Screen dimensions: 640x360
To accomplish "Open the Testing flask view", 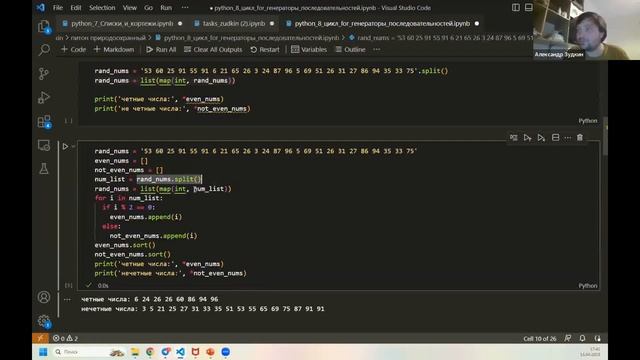I will coord(44,168).
